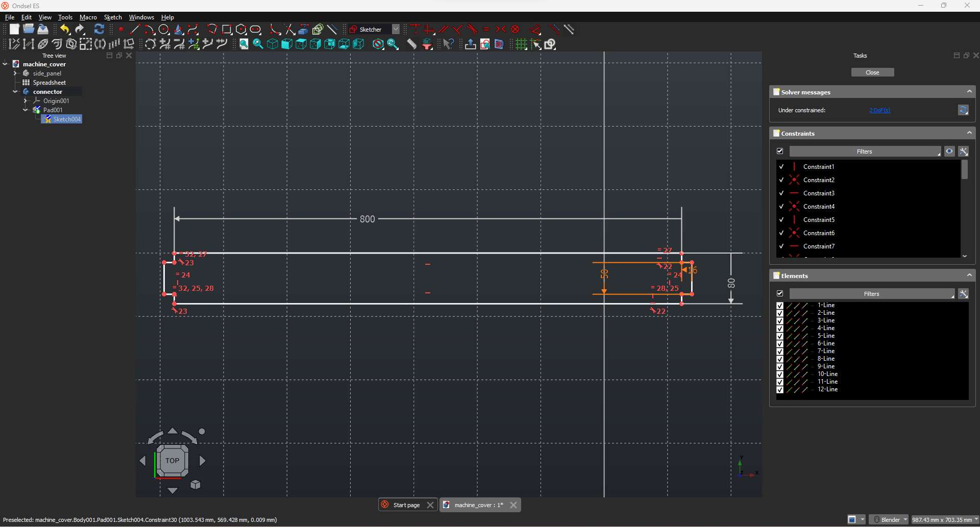This screenshot has height=527, width=980.
Task: Collapse the Elements panel
Action: coord(969,275)
